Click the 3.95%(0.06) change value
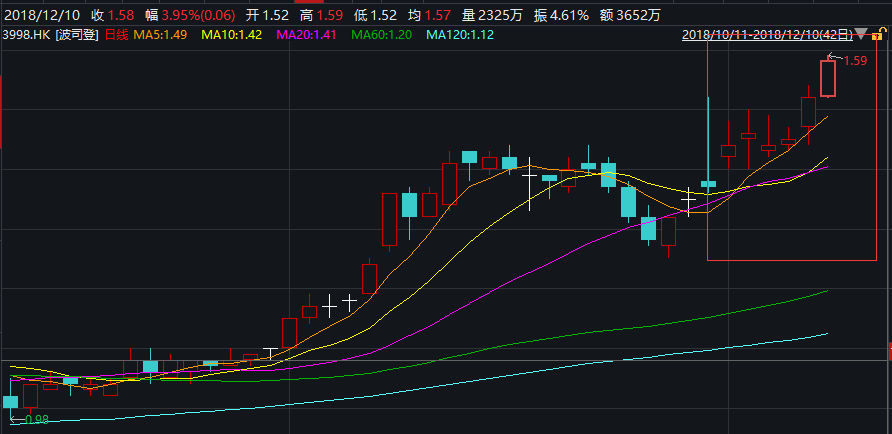892x434 pixels. [x=197, y=15]
